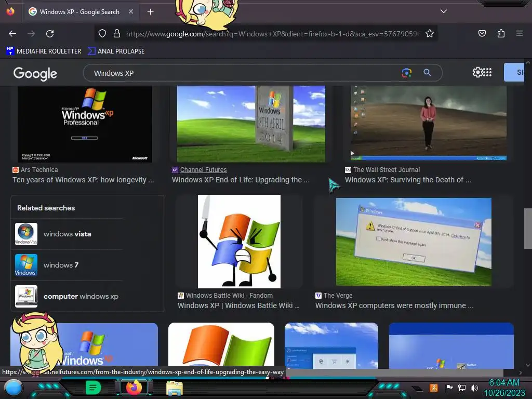
Task: Click the Firefox taskbar icon
Action: point(134,388)
